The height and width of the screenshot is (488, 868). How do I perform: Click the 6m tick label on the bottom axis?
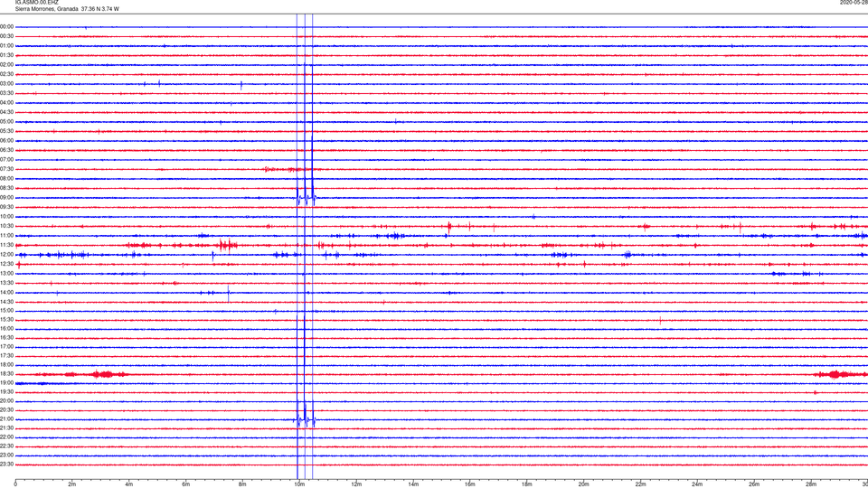[186, 484]
